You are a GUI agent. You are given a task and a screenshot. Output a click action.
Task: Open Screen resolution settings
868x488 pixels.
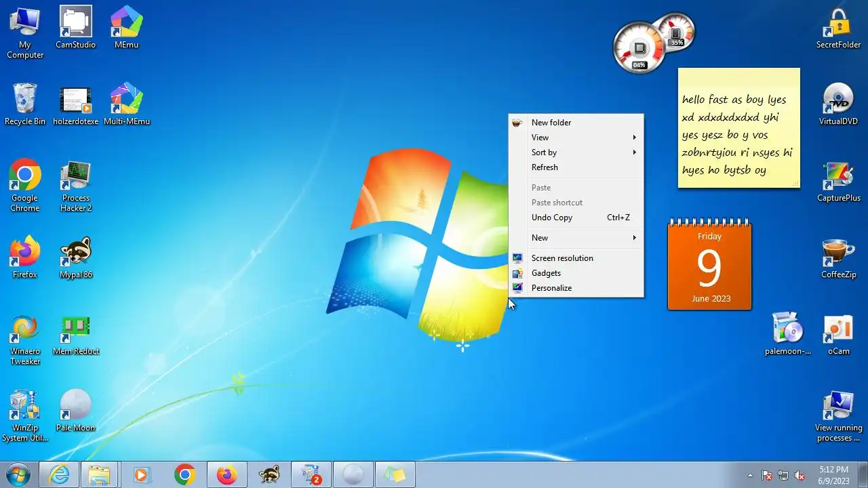576,258
